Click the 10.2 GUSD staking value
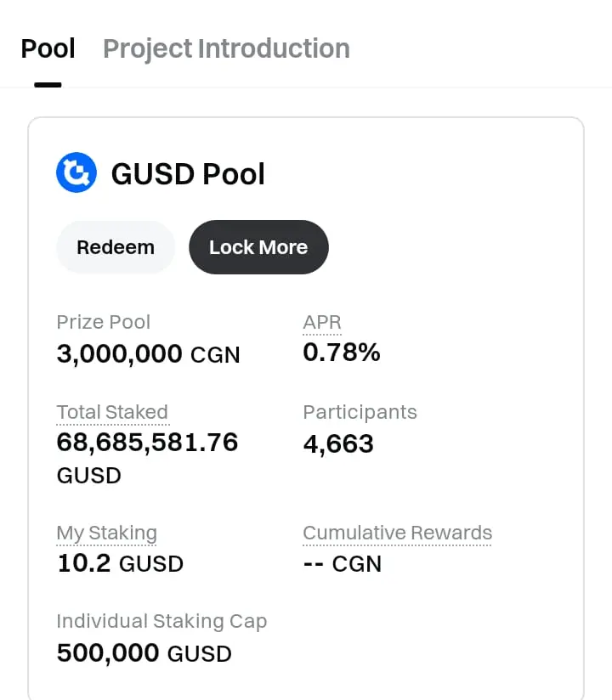The image size is (612, 700). point(120,563)
